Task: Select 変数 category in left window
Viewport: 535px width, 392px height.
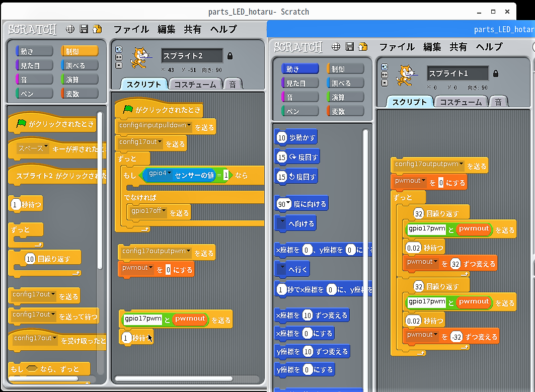Action: click(x=80, y=94)
